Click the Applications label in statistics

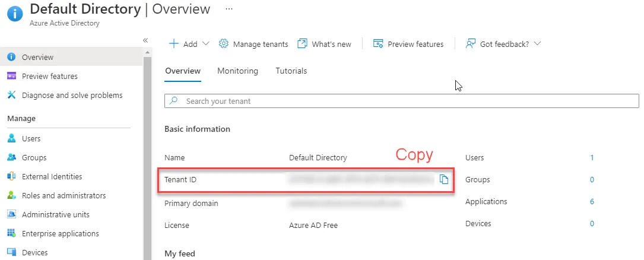coord(486,202)
